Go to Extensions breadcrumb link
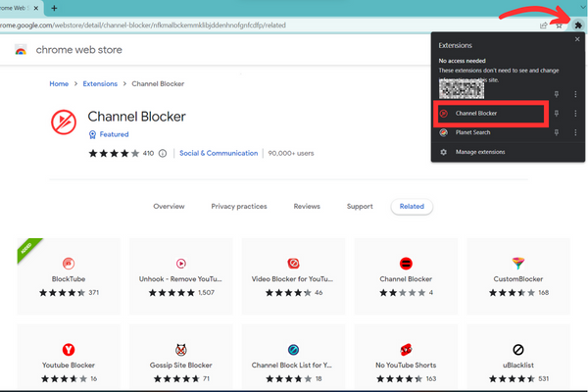Image resolution: width=588 pixels, height=392 pixels. click(100, 83)
